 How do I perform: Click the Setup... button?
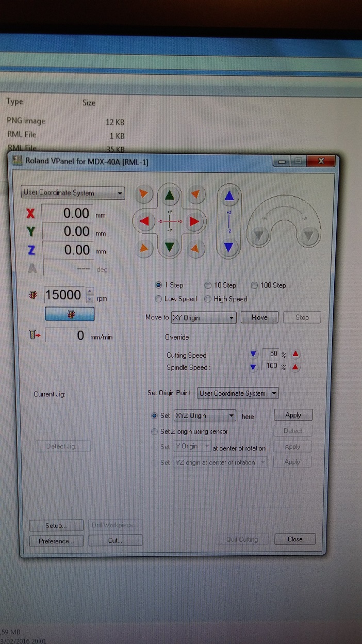click(56, 526)
